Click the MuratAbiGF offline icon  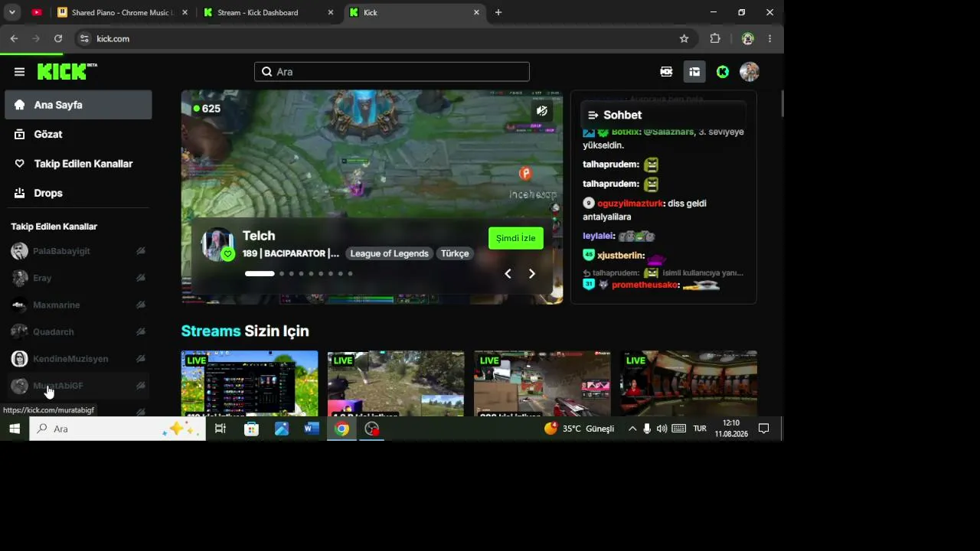[141, 386]
